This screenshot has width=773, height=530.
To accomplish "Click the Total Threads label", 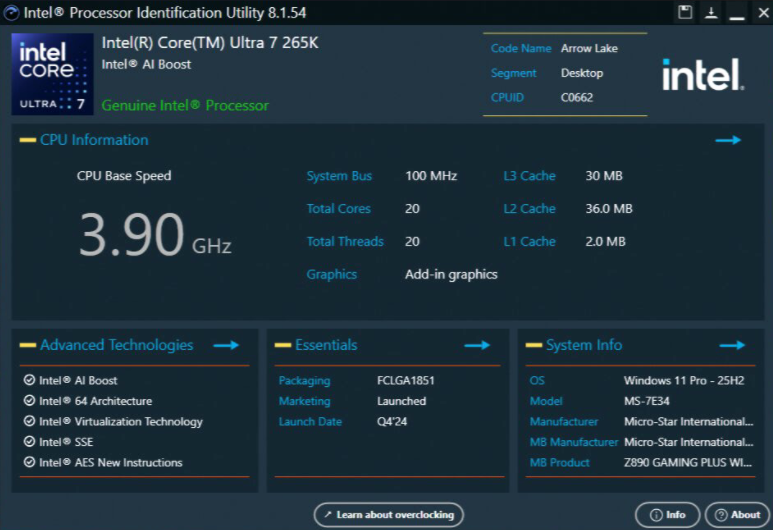I will (345, 242).
